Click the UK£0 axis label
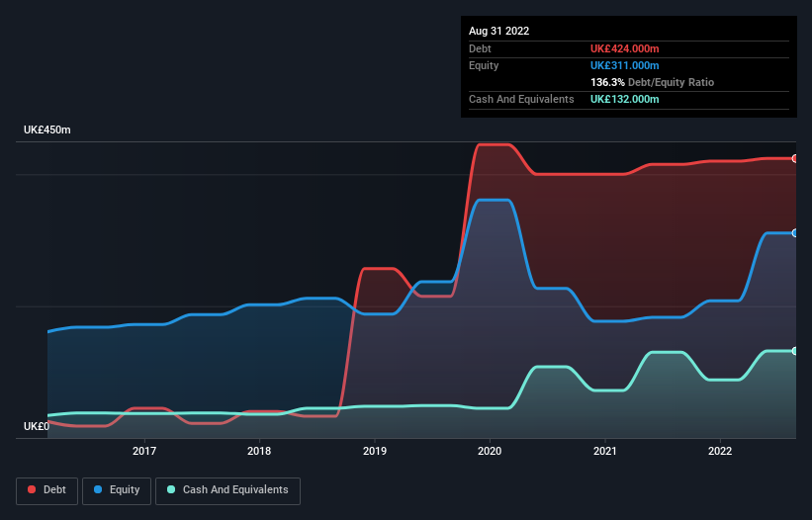Viewport: 812px width, 520px height. click(37, 426)
